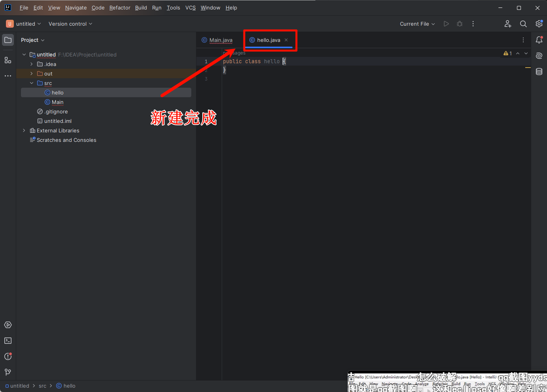Show more tool windows ellipsis in left sidebar
Screen dimensions: 547x392
(x=8, y=76)
